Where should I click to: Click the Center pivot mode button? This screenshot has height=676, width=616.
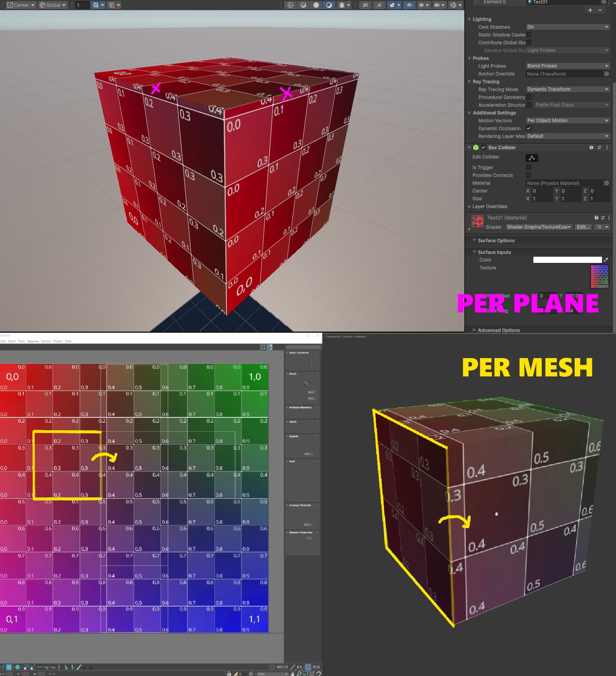pyautogui.click(x=21, y=5)
